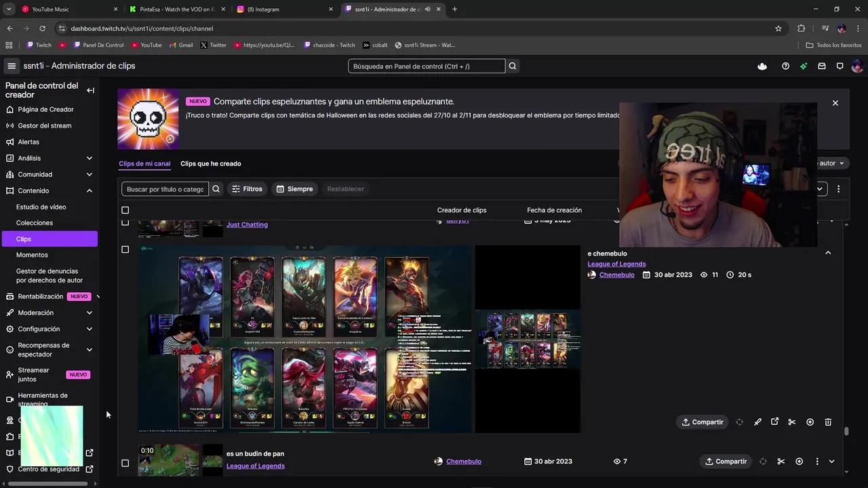The image size is (868, 488).
Task: Click plus circle on budin de pan row
Action: (x=799, y=462)
